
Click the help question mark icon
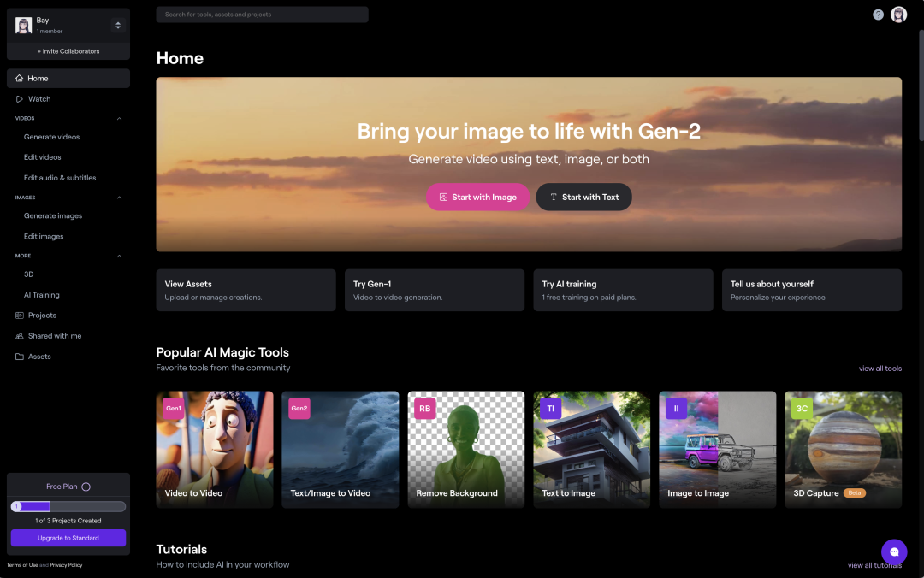(x=878, y=15)
